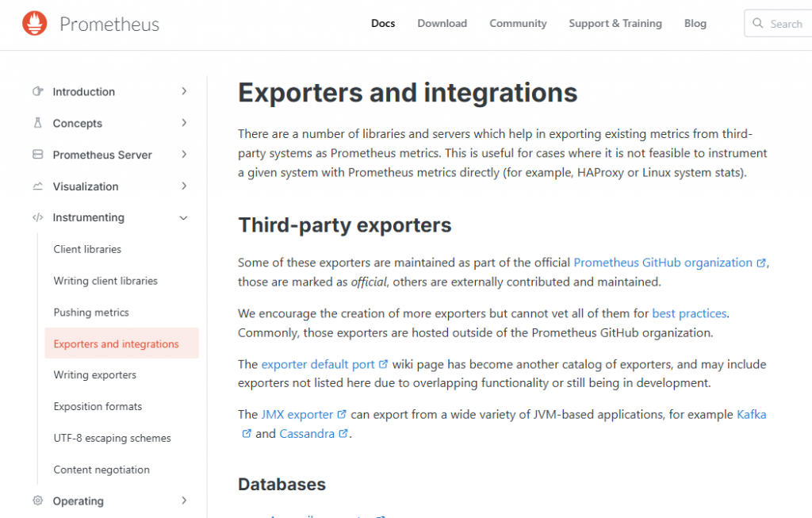Collapse the Instrumenting section chevron
The height and width of the screenshot is (518, 812).
click(x=184, y=217)
